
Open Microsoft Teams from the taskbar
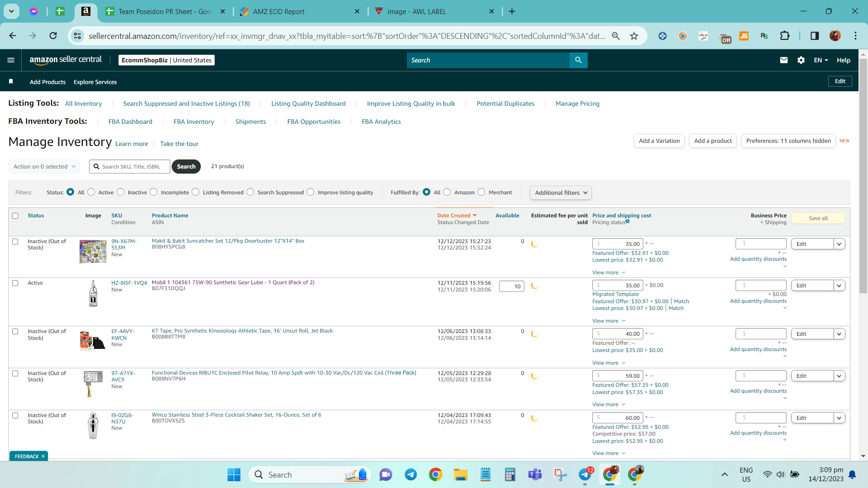tap(535, 474)
